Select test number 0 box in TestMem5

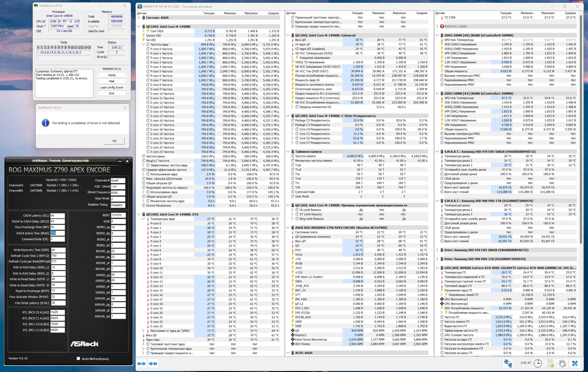pos(38,47)
